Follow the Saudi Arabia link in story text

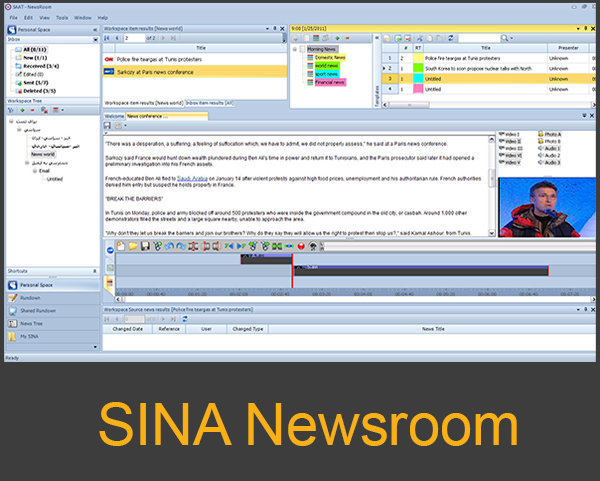coord(192,178)
